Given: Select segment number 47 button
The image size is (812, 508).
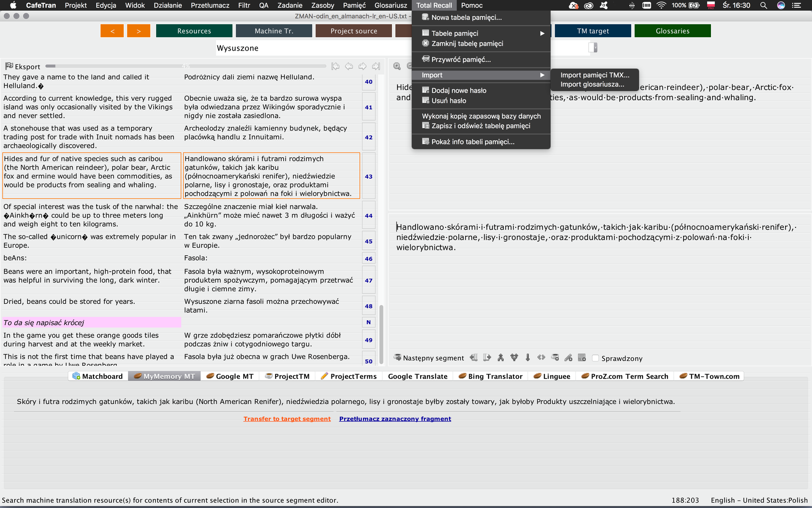Looking at the screenshot, I should coord(369,280).
